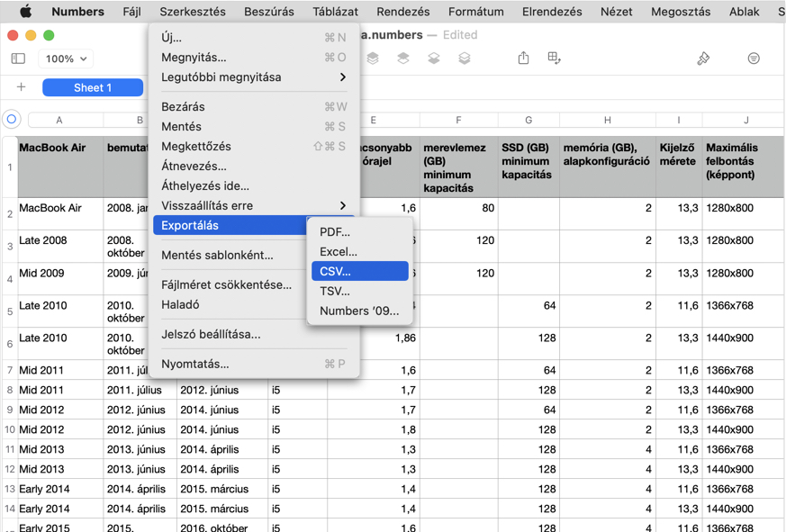The width and height of the screenshot is (786, 532).
Task: Click the merevlemez cell with value 80
Action: pyautogui.click(x=458, y=213)
